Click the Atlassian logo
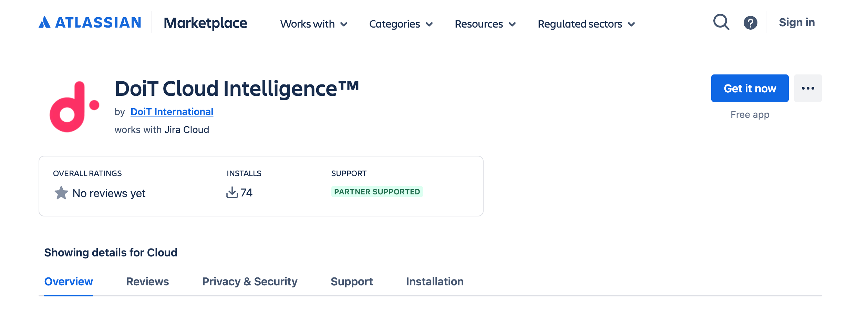The height and width of the screenshot is (315, 868). tap(90, 22)
